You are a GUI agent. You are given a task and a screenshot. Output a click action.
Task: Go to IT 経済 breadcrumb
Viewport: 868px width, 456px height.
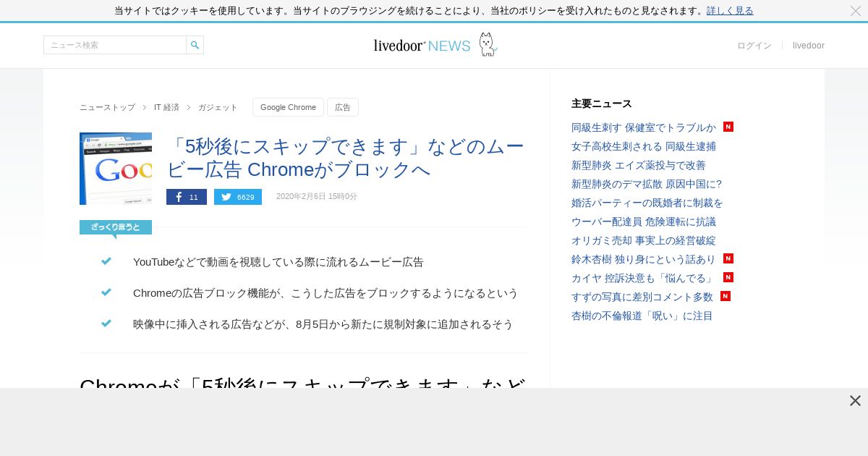pos(166,107)
